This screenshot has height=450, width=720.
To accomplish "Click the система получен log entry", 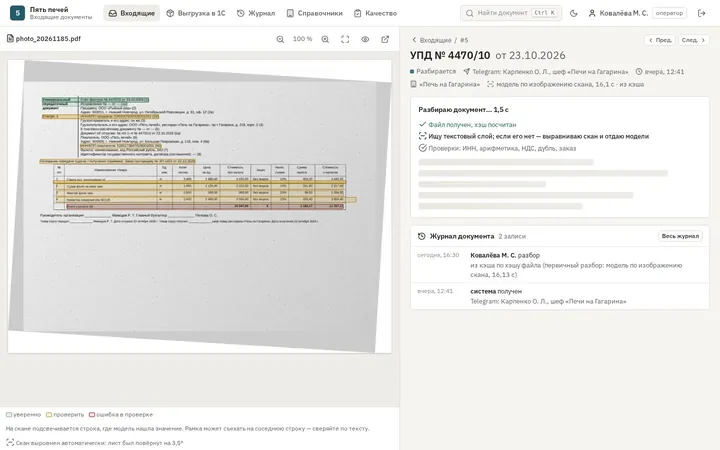I will [560, 296].
